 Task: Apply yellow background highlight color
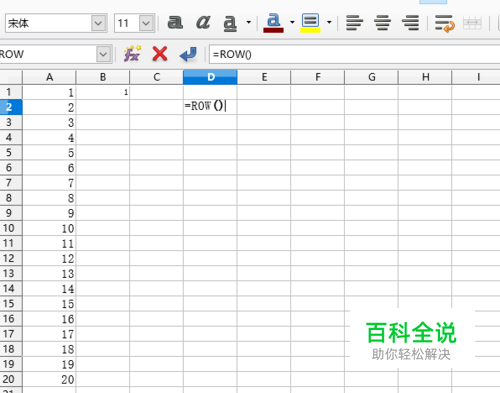point(310,23)
